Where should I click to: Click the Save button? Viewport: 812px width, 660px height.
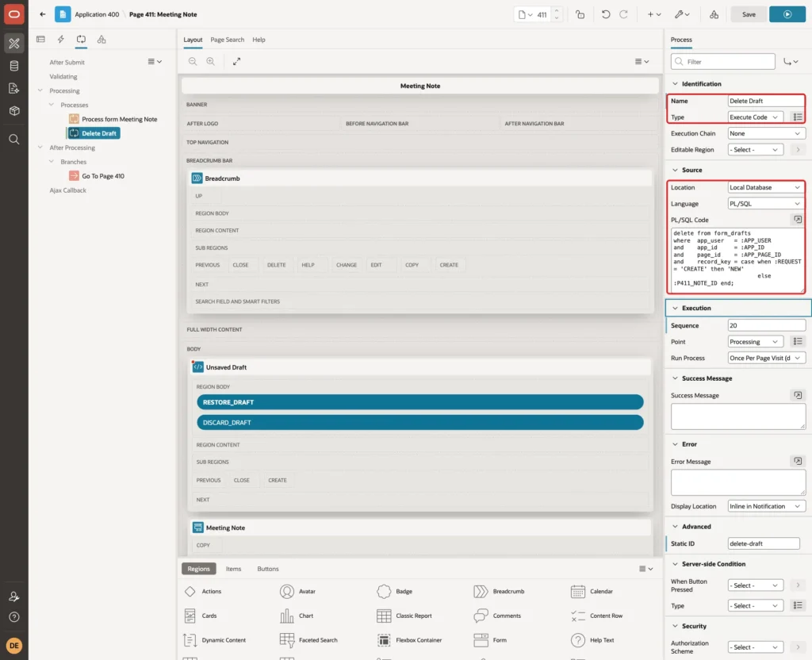[749, 14]
